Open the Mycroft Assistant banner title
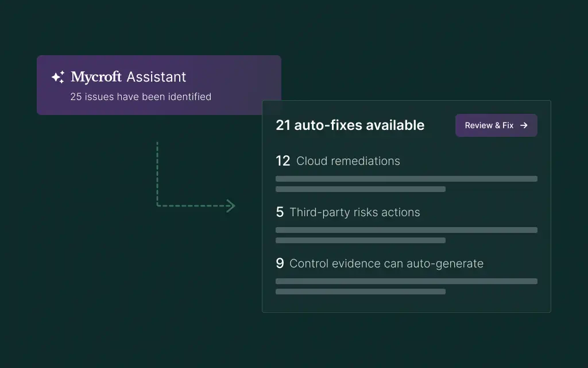This screenshot has height=368, width=588. [x=128, y=77]
